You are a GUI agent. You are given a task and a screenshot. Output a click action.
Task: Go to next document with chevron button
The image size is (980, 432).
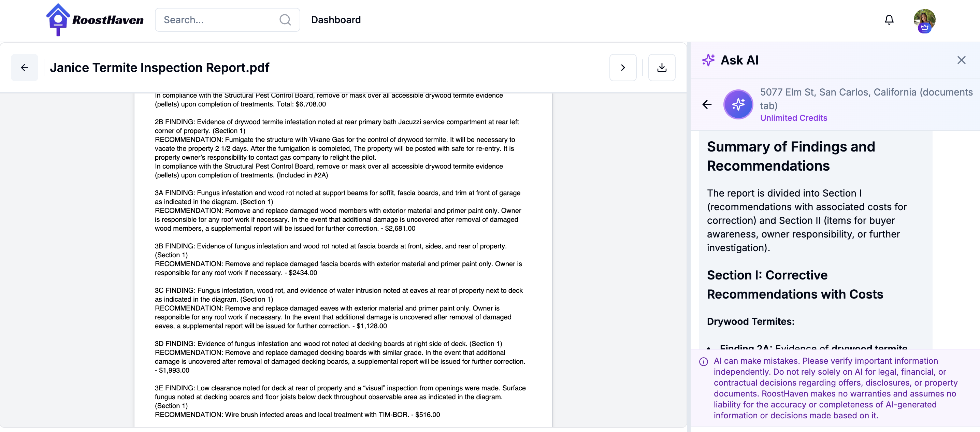point(622,68)
